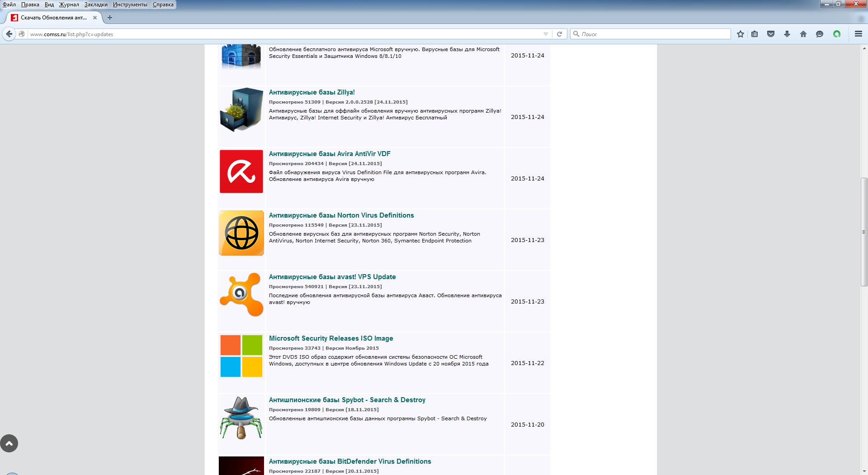Reload the page with refresh button
Screen dimensions: 868x475
click(x=559, y=34)
